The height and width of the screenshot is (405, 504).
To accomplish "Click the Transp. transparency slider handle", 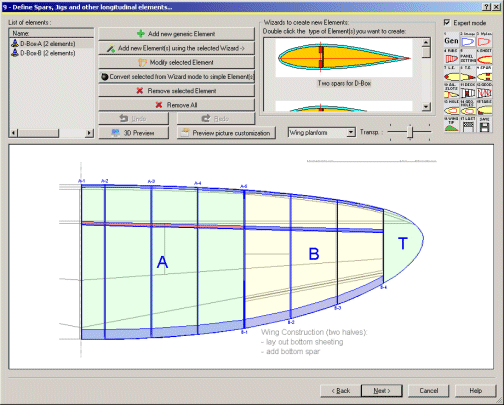I will [x=410, y=132].
